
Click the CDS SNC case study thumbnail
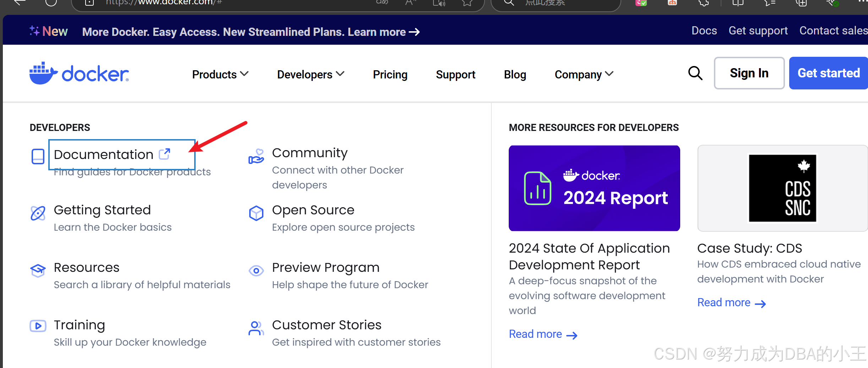click(782, 188)
